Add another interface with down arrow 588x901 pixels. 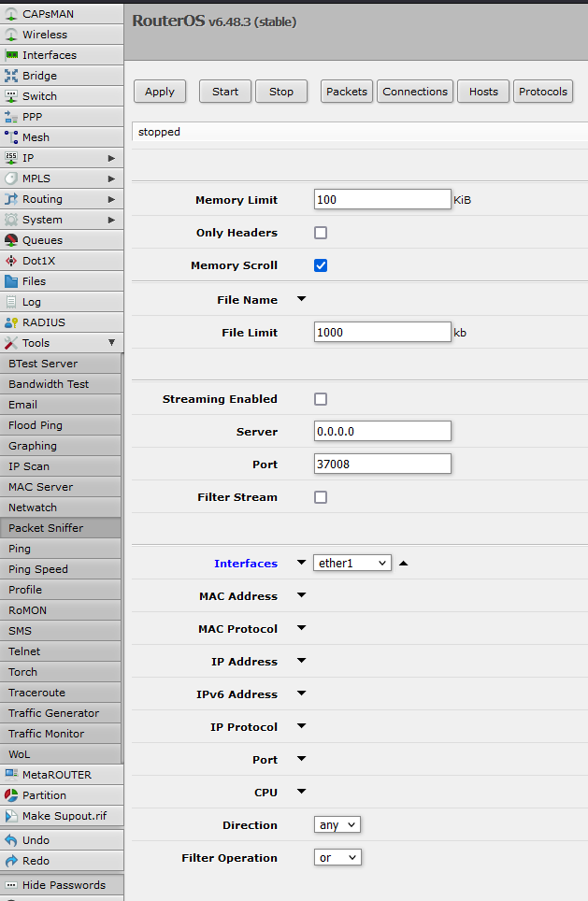(301, 563)
